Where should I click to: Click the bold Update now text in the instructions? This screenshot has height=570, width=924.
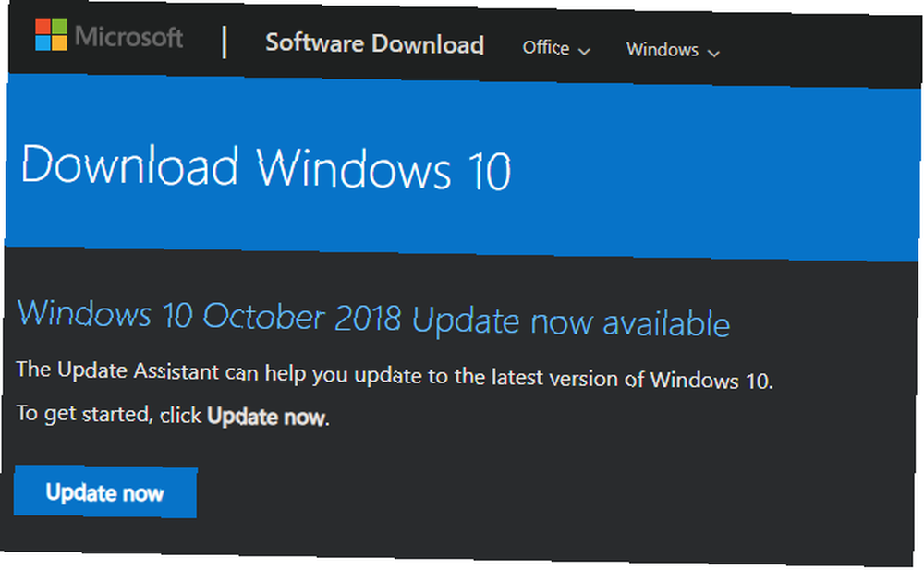(266, 417)
